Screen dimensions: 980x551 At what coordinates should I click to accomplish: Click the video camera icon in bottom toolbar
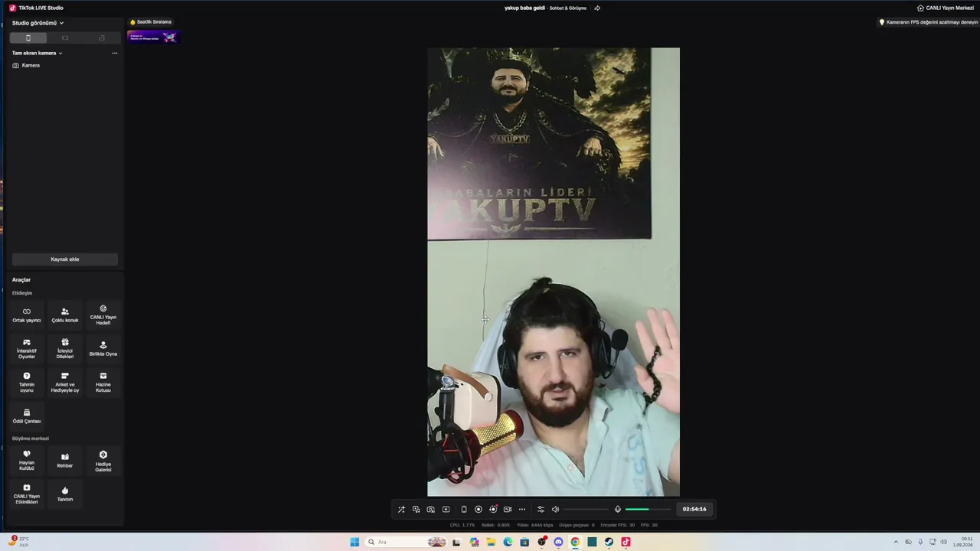pyautogui.click(x=507, y=509)
